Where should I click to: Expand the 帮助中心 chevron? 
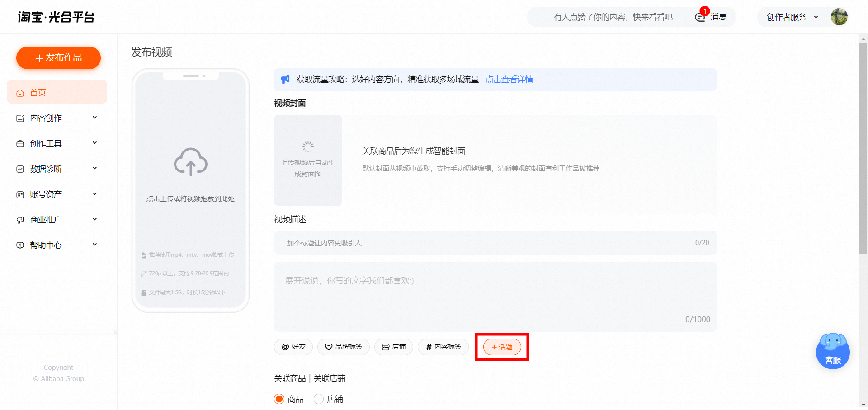coord(95,245)
